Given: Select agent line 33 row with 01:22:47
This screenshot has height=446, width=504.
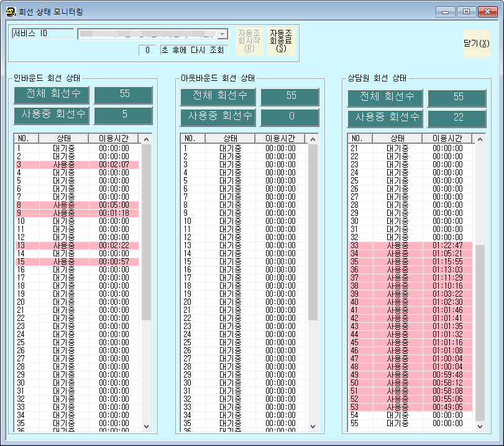Looking at the screenshot, I should coord(411,246).
